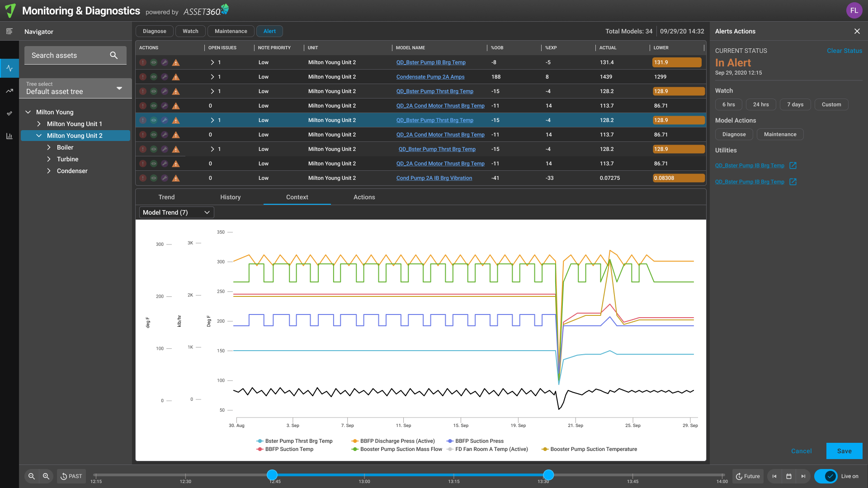The width and height of the screenshot is (868, 488).
Task: Open Condensate Pump 2A Amps model link
Action: (x=430, y=77)
